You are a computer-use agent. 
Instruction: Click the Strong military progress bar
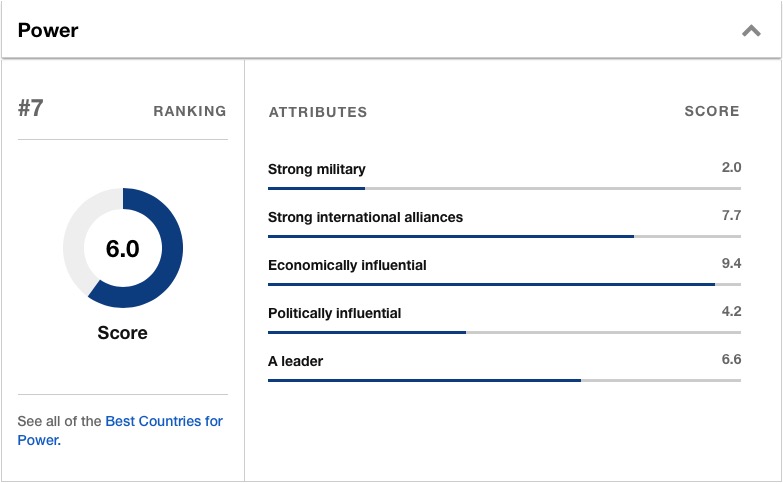click(x=504, y=188)
